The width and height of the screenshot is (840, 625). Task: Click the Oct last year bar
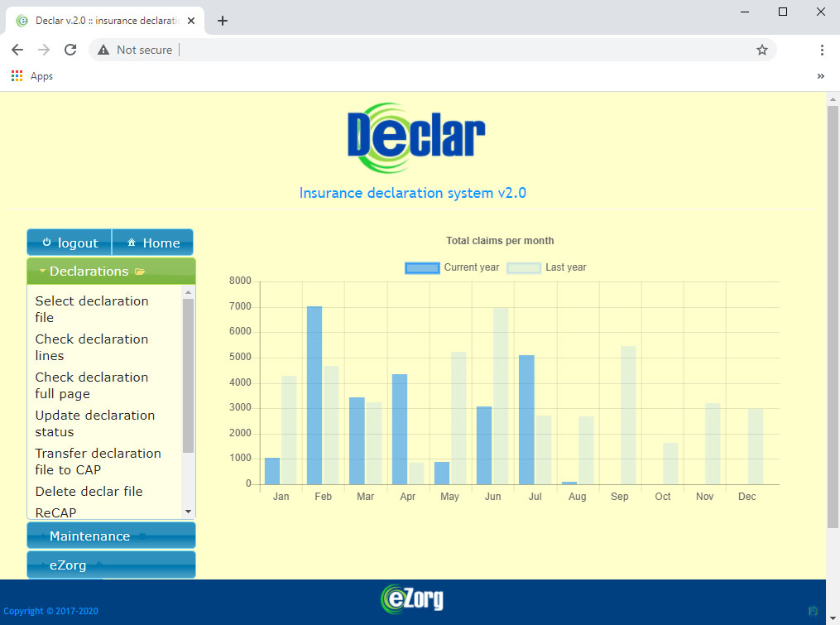(x=670, y=464)
